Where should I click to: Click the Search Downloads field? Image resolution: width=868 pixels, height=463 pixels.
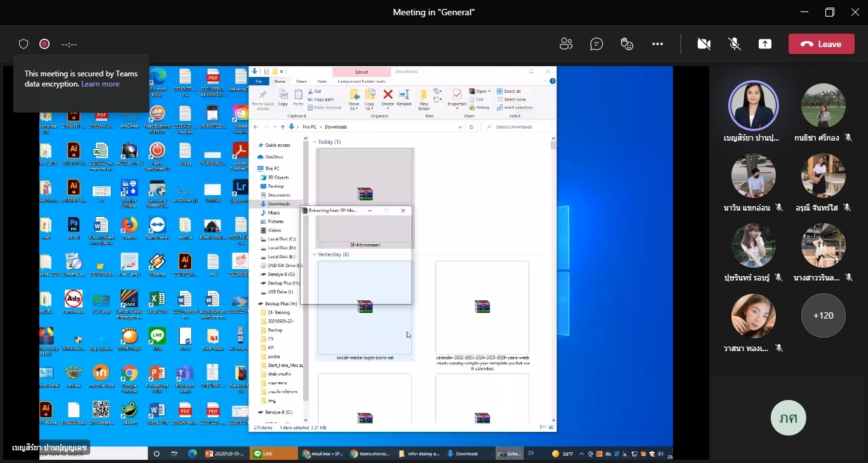[516, 127]
